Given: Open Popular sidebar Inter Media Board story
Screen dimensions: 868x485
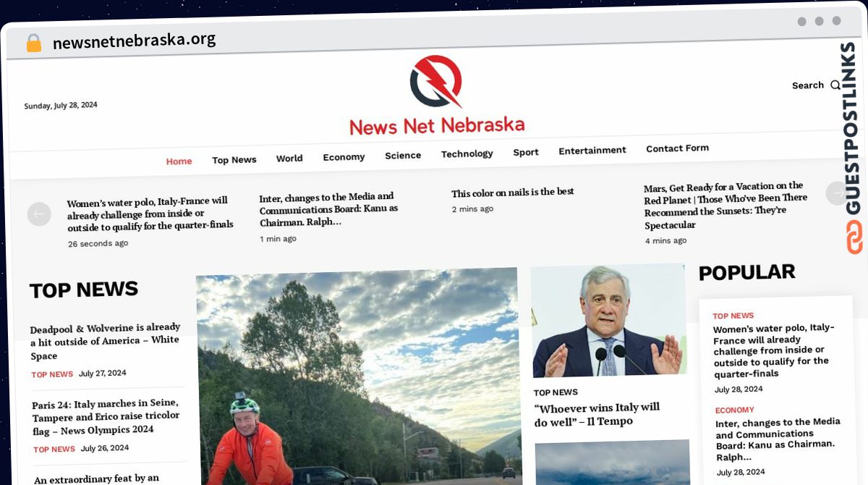Looking at the screenshot, I should 778,439.
